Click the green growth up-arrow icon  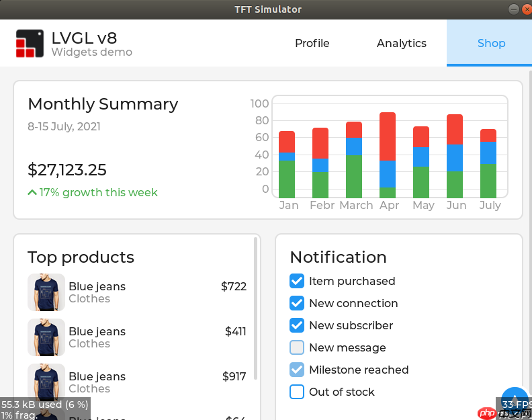(32, 192)
